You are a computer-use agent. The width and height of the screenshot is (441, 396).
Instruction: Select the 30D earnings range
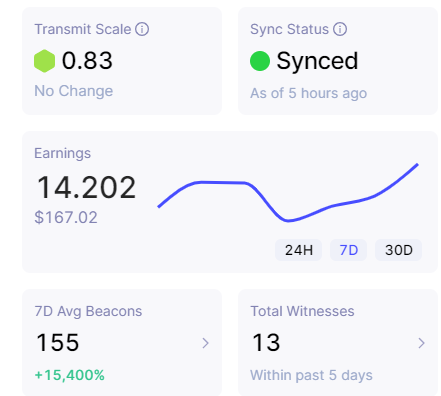[x=399, y=250]
